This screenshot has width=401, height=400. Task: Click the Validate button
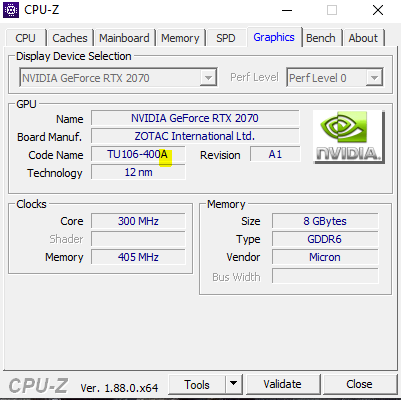point(282,384)
